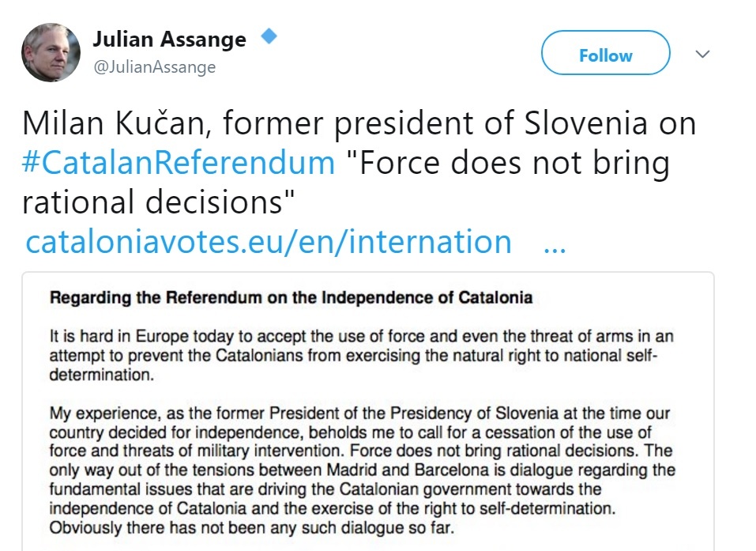Click the "rational decisions" tweet line
756x551 pixels.
pyautogui.click(x=152, y=201)
